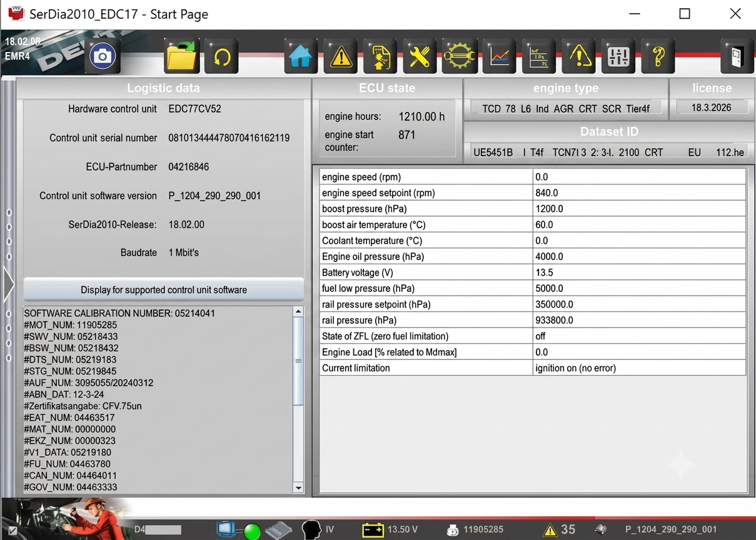The image size is (756, 540).
Task: Click the #SWV_NUM: 05218433 line
Action: point(71,336)
